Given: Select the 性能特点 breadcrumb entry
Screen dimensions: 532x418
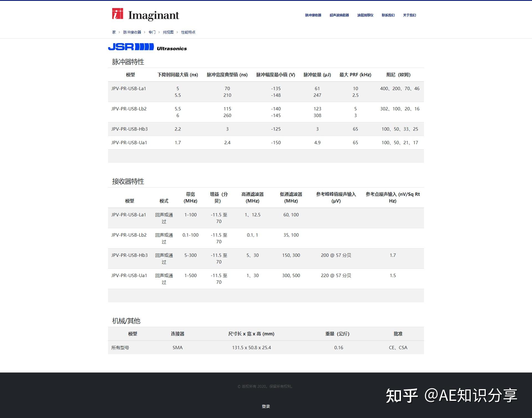Looking at the screenshot, I should pos(188,32).
